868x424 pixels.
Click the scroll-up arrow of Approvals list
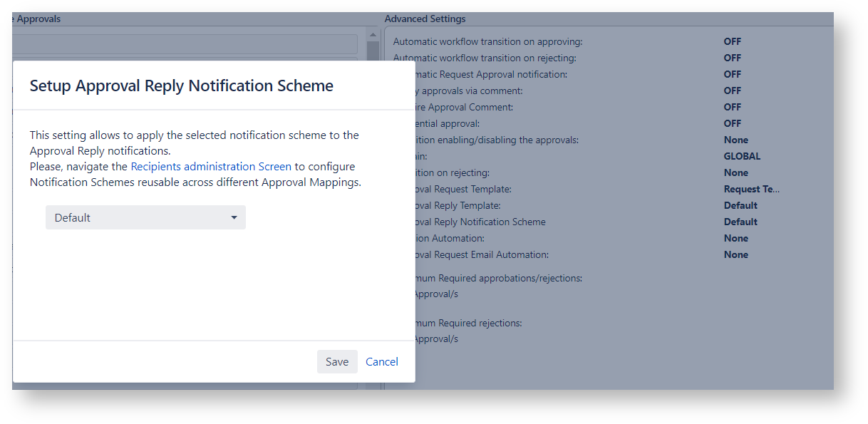pos(373,33)
